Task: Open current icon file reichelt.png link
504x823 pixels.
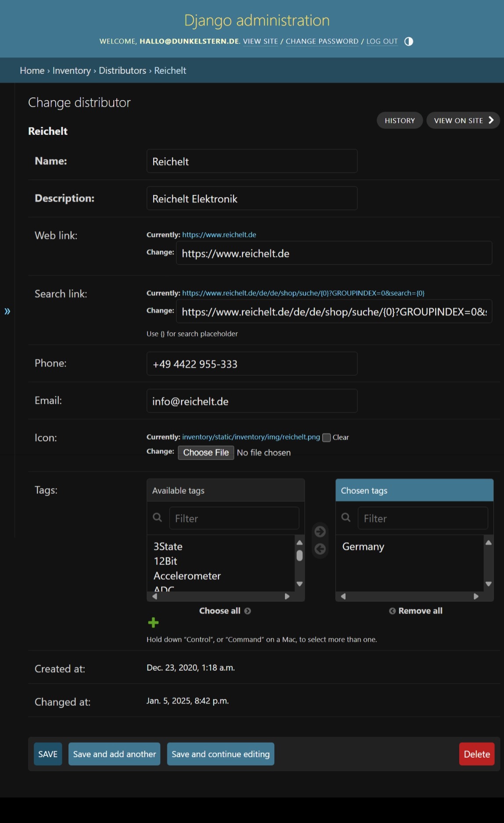Action: (251, 437)
